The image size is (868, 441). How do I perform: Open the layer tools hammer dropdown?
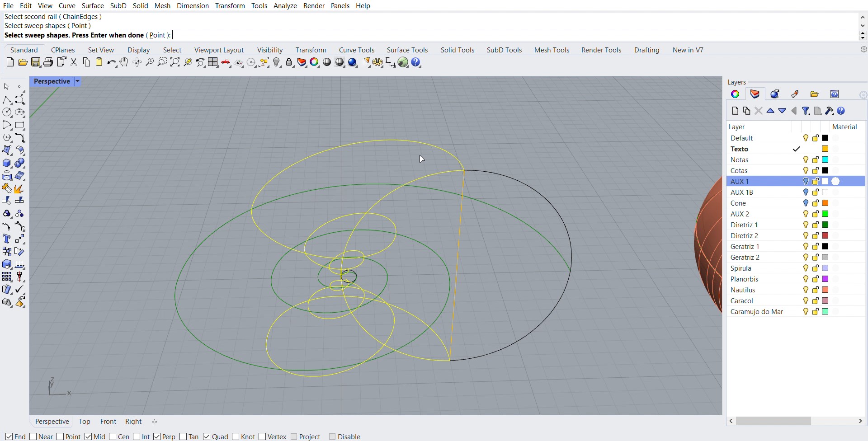click(x=829, y=111)
